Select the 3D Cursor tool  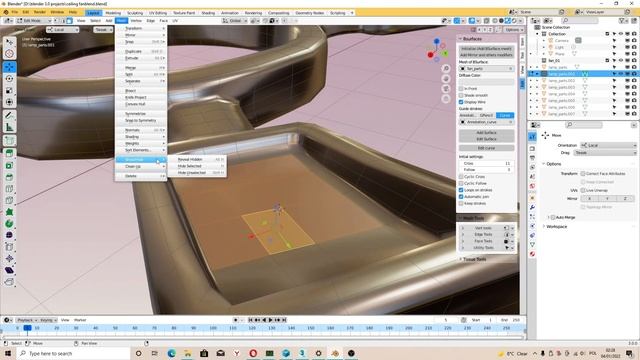click(9, 54)
